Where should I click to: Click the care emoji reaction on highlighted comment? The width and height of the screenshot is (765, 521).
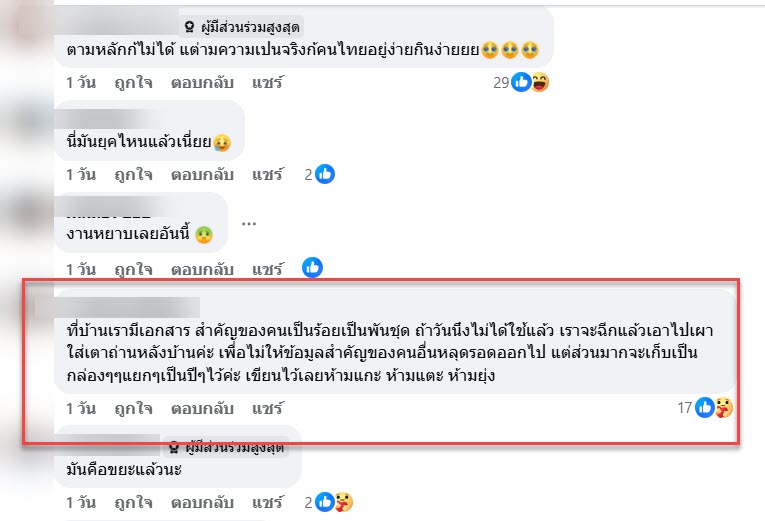724,407
